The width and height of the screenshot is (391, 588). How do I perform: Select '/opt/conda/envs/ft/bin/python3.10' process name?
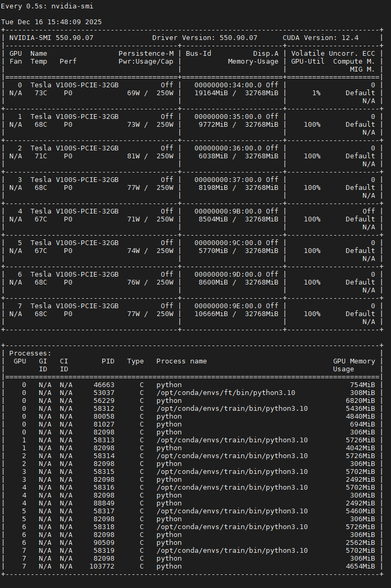pyautogui.click(x=225, y=393)
